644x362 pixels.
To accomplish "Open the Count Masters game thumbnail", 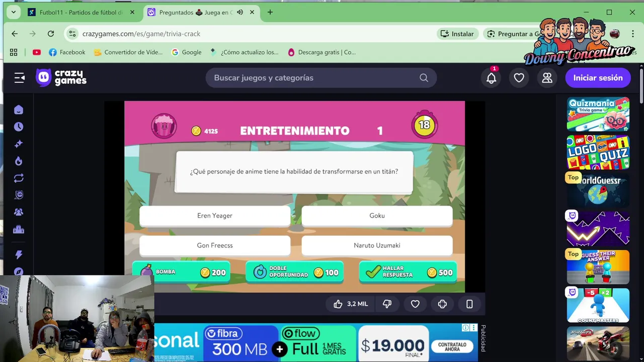I will [598, 305].
